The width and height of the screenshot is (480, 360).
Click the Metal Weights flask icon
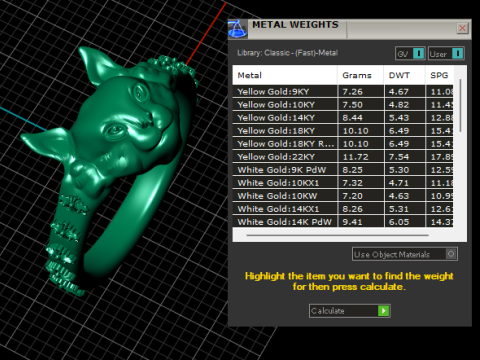coord(238,29)
